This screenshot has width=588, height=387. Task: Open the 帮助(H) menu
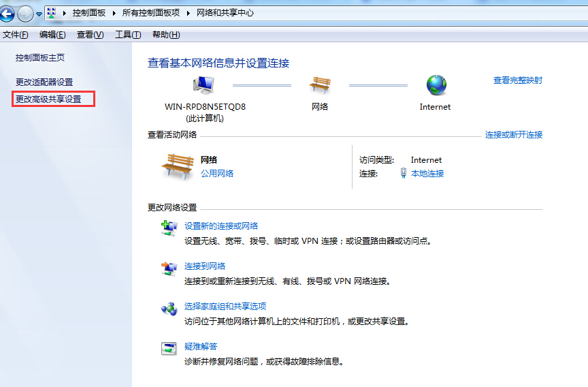tap(166, 35)
